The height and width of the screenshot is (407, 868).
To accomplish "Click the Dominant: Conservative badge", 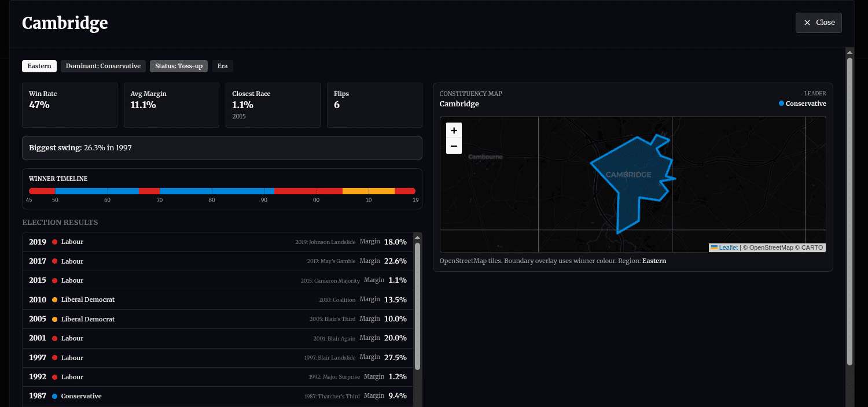I will [x=103, y=66].
